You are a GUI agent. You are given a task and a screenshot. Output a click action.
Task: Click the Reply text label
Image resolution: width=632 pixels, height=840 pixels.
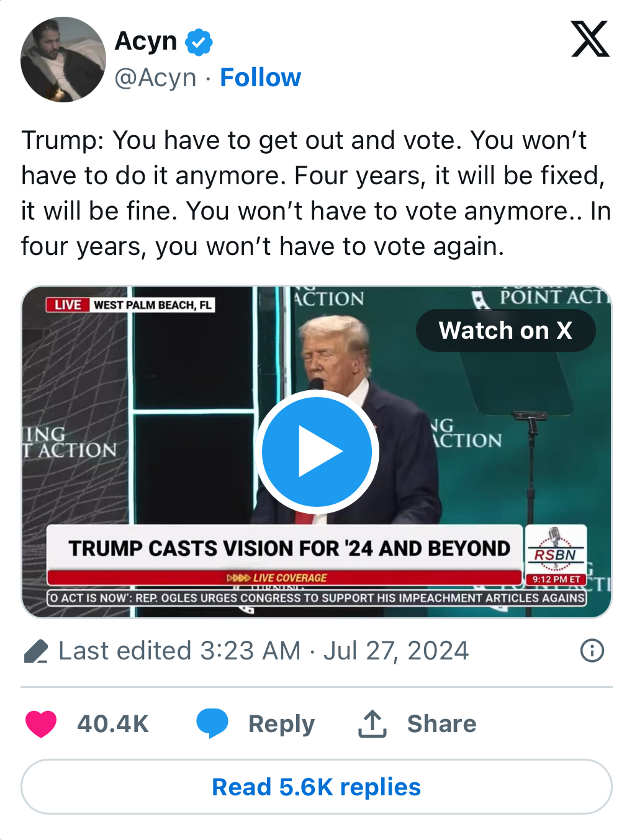click(281, 724)
